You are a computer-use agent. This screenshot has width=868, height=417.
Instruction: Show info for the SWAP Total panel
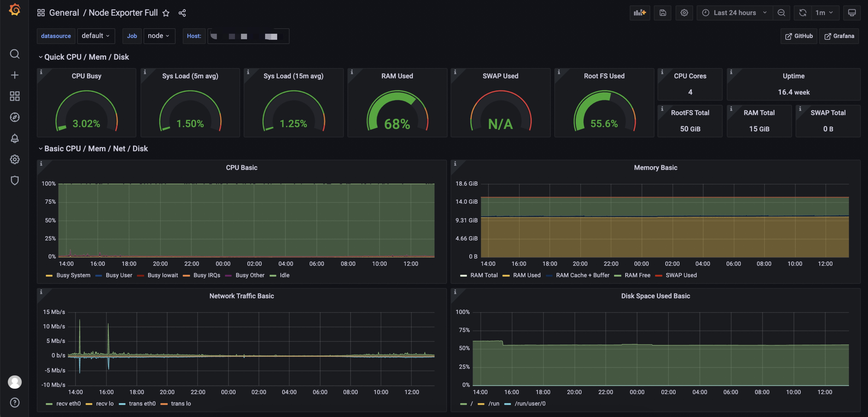point(800,109)
